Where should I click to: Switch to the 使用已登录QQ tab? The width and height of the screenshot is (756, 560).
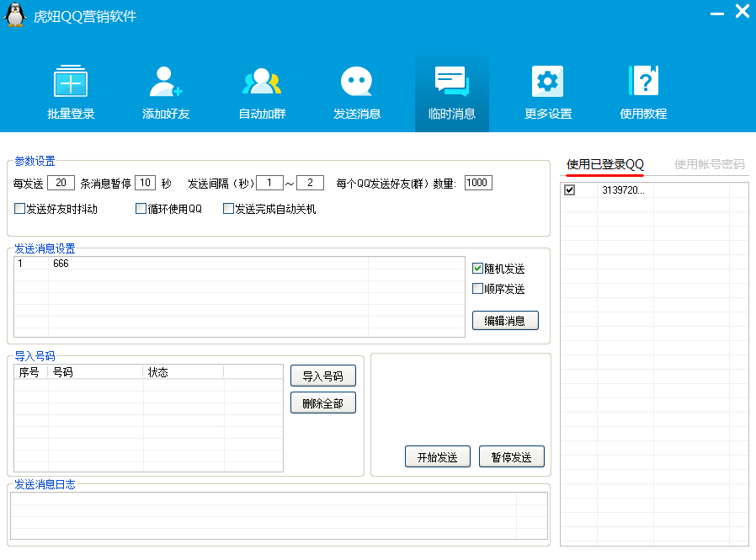point(604,164)
